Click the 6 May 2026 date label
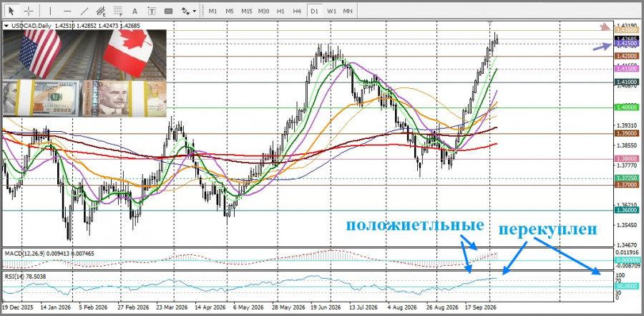 point(248,307)
